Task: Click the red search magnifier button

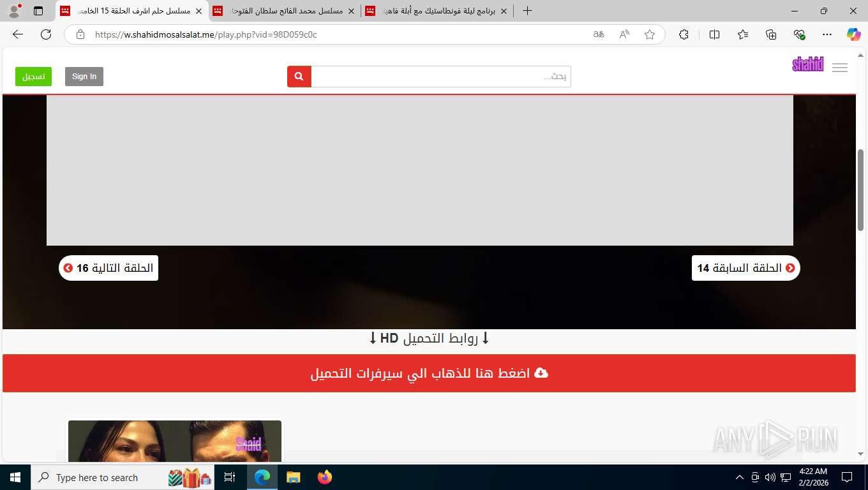Action: 299,77
